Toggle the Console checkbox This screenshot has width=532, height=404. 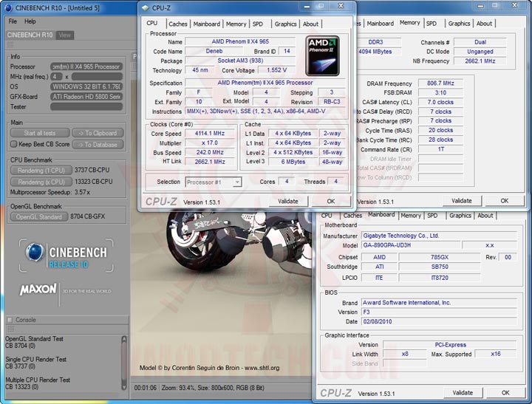[10, 320]
